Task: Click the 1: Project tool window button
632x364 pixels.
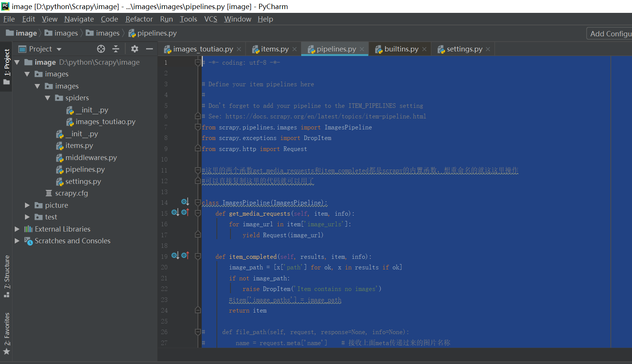Action: [6, 66]
